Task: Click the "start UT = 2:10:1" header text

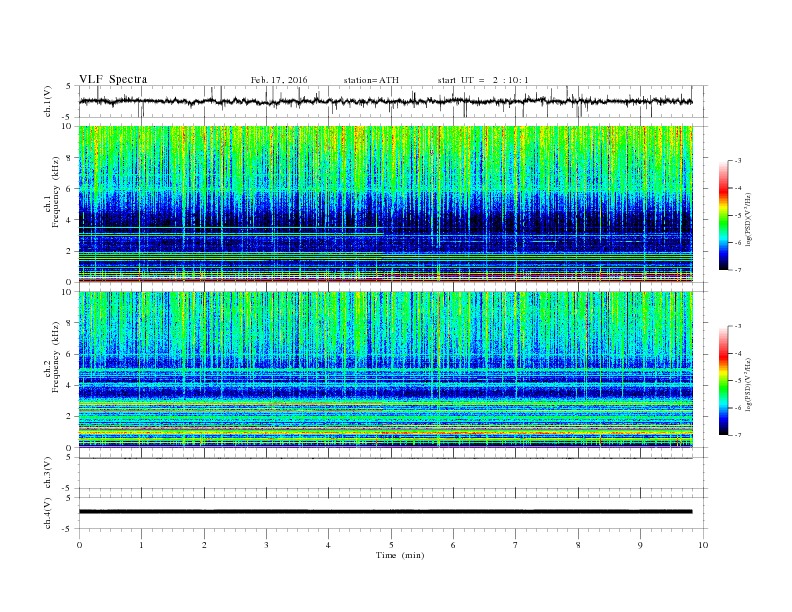Action: pos(483,80)
